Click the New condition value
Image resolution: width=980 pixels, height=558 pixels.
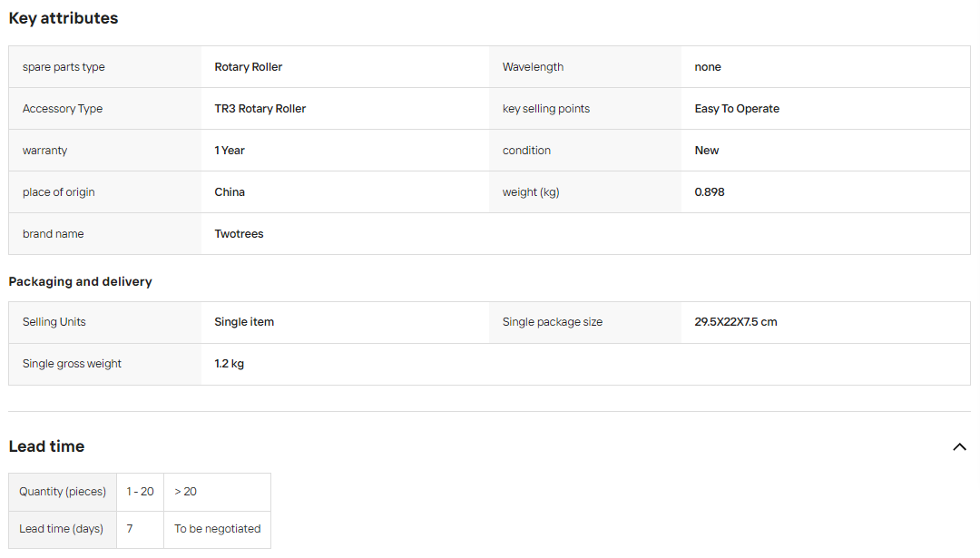(706, 151)
